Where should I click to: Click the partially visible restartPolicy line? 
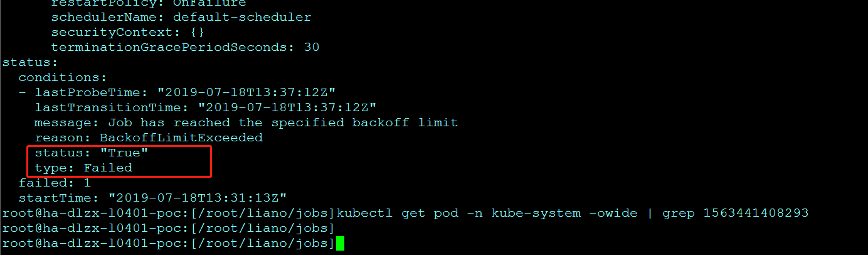click(149, 3)
